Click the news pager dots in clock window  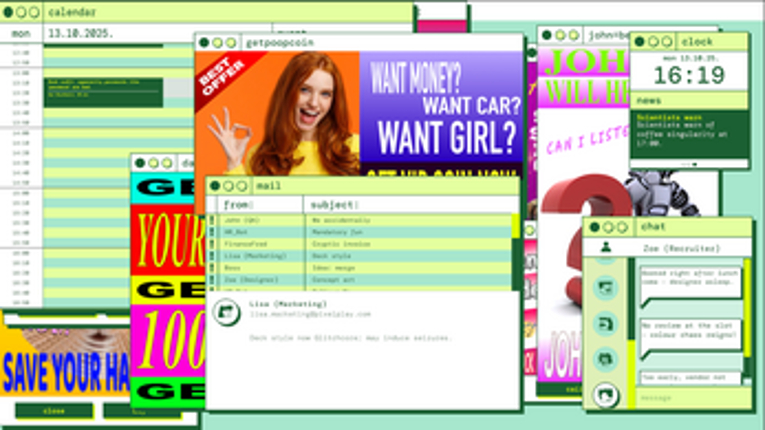[x=689, y=164]
